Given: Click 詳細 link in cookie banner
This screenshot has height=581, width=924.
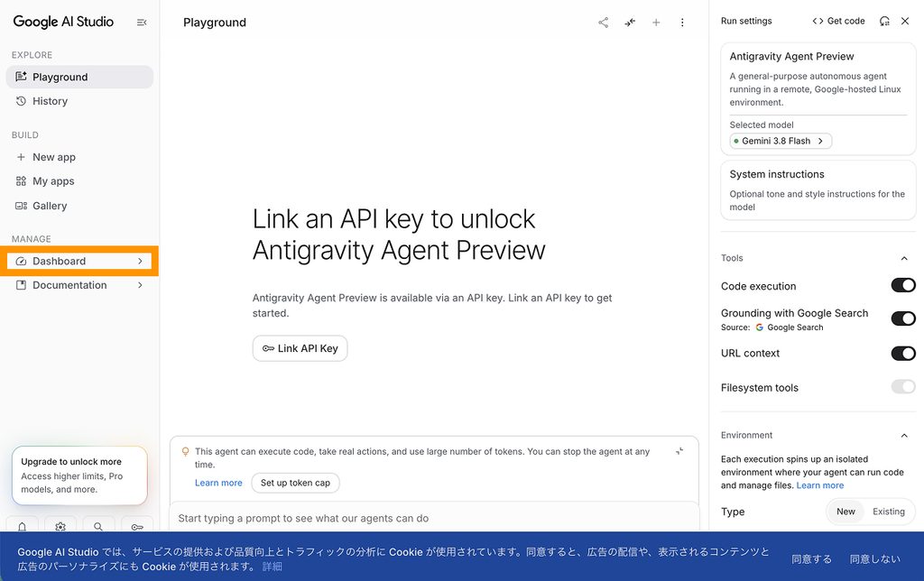Looking at the screenshot, I should pos(273,567).
